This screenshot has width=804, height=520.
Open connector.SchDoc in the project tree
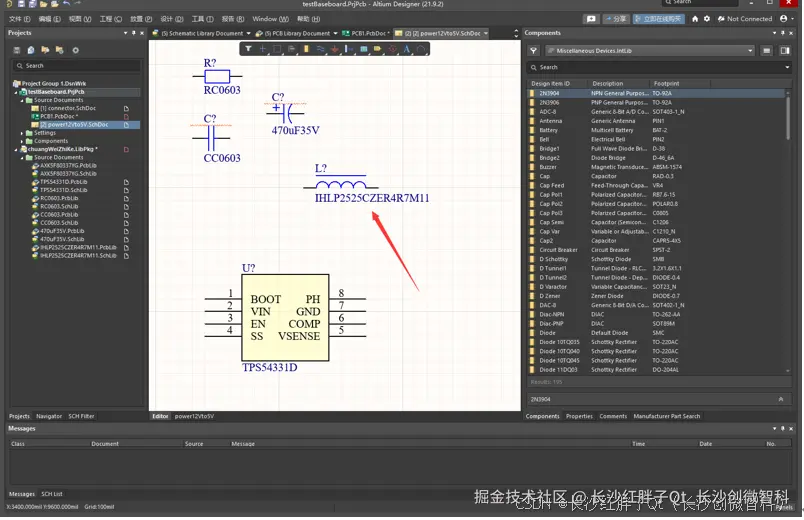point(68,108)
